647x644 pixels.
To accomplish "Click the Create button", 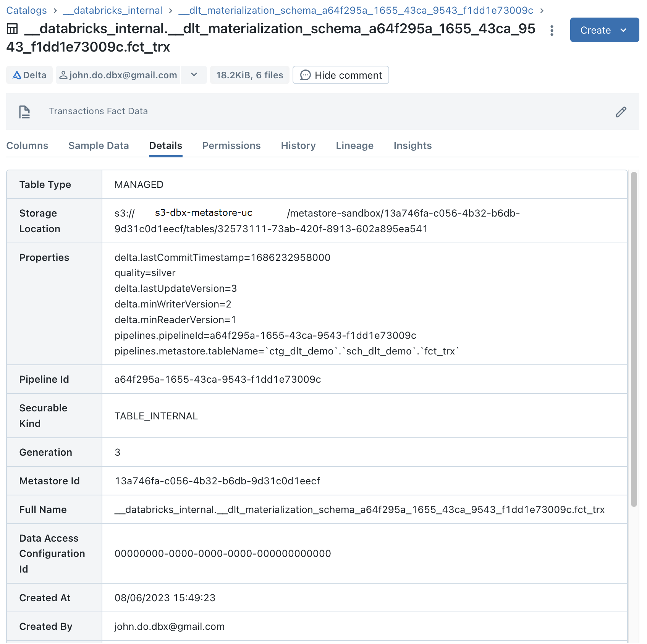I will coord(604,30).
